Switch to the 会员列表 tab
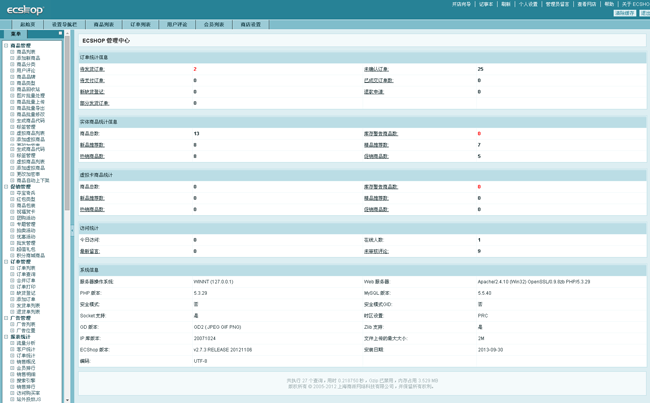The width and height of the screenshot is (650, 403). (214, 24)
